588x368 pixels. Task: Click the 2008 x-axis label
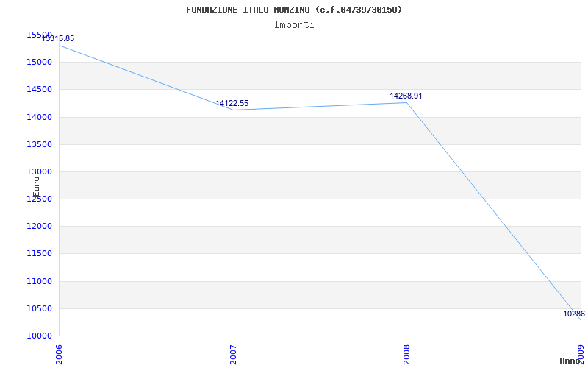pos(407,355)
